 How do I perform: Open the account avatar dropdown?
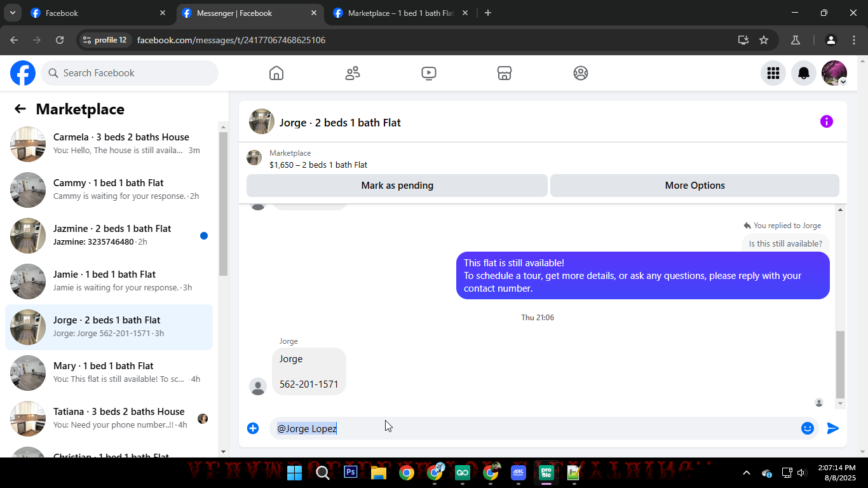834,73
